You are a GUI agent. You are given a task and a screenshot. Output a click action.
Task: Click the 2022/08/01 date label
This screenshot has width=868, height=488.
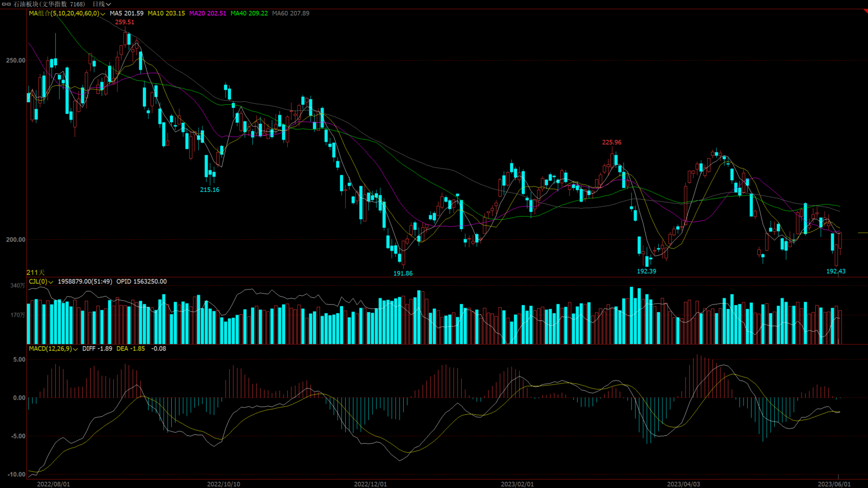[x=53, y=484]
